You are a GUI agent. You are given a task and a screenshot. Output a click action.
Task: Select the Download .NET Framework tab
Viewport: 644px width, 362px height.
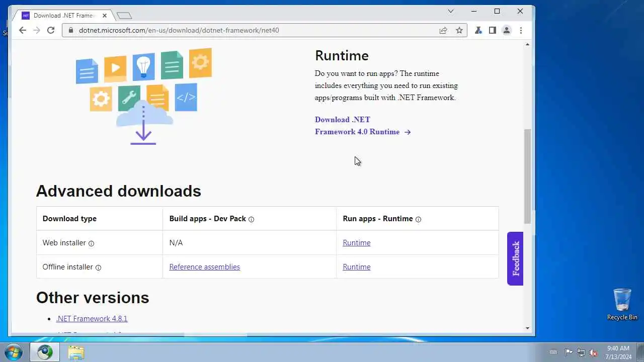click(x=63, y=16)
